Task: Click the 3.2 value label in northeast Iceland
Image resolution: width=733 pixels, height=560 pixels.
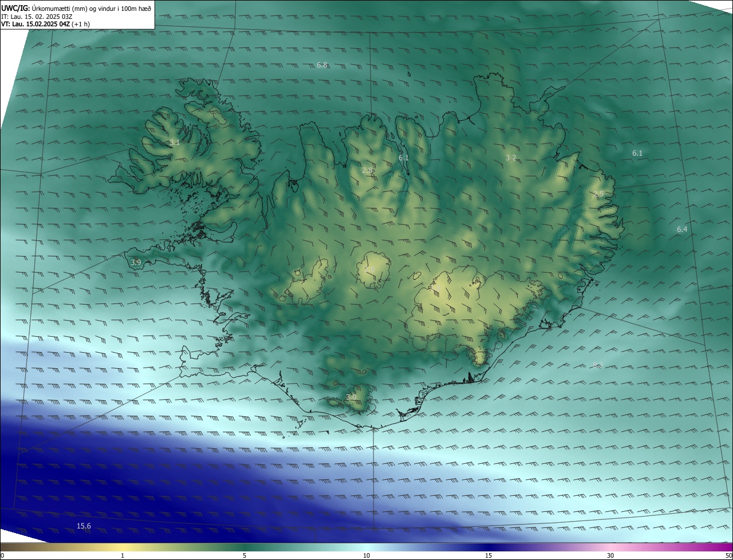Action: click(511, 157)
